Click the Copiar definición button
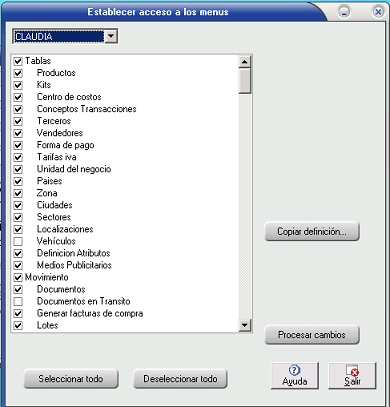The image size is (390, 407). point(312,231)
